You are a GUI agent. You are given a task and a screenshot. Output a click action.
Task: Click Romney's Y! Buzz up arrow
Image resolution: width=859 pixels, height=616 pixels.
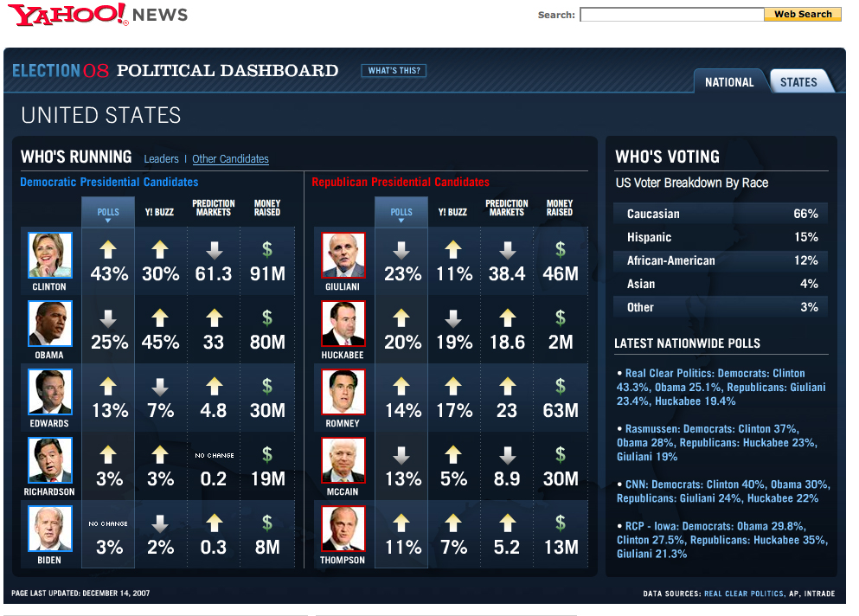[x=453, y=387]
